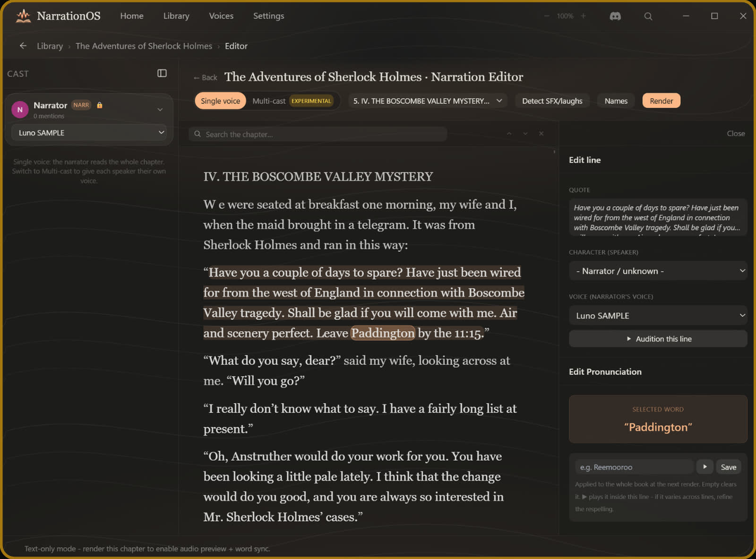Click the NarrationOS logo icon
This screenshot has height=559, width=756.
(23, 16)
